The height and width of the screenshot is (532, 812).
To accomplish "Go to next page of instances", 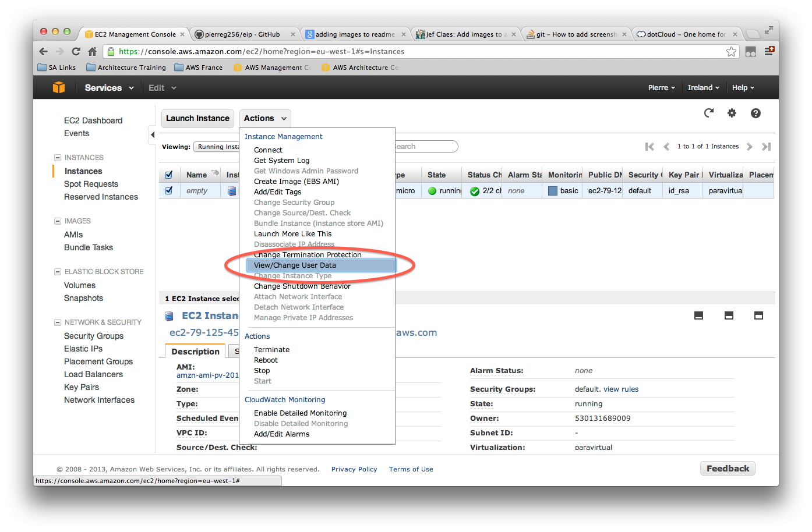I will click(x=750, y=147).
